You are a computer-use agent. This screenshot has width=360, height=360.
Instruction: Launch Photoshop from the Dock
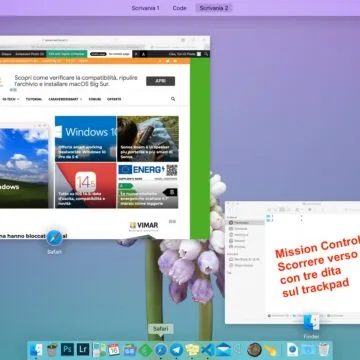(67, 349)
